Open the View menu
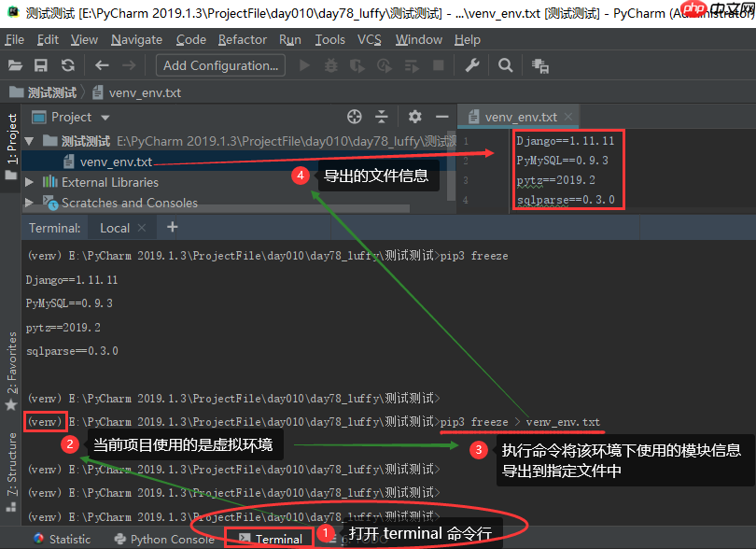This screenshot has width=756, height=549. (x=84, y=39)
